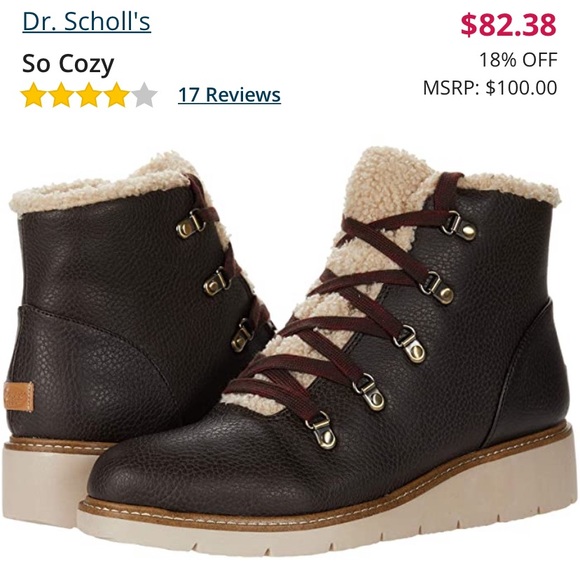Click the $82.38 sale price
This screenshot has width=580, height=580.
pos(508,25)
